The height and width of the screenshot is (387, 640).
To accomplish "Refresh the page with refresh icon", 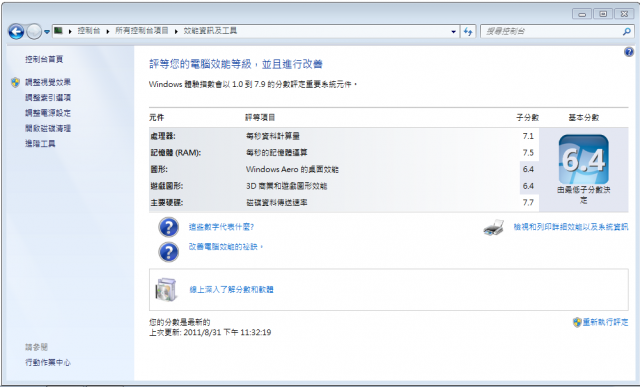I will [x=468, y=31].
